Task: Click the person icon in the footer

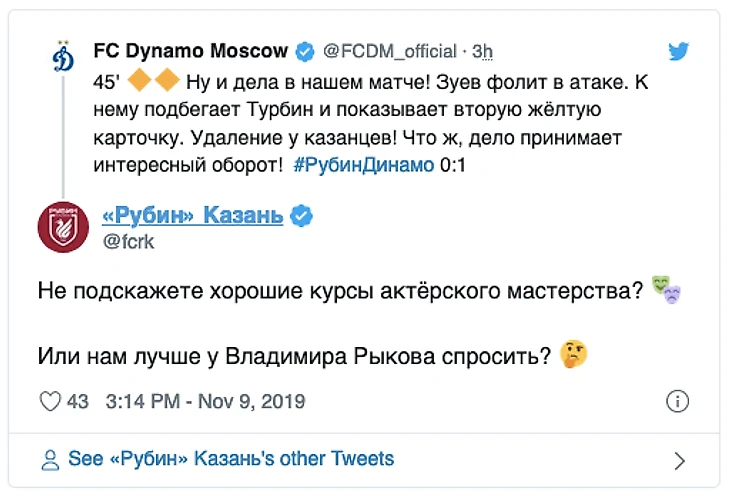Action: (x=50, y=460)
